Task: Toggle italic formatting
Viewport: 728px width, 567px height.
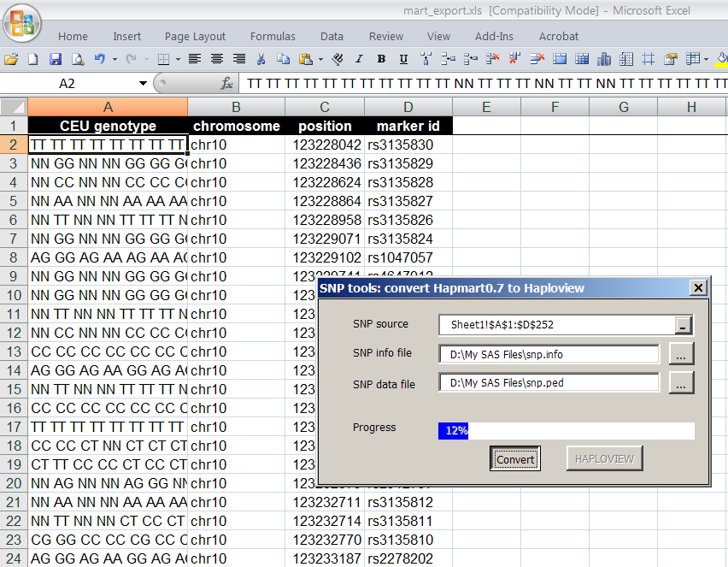Action: (359, 59)
